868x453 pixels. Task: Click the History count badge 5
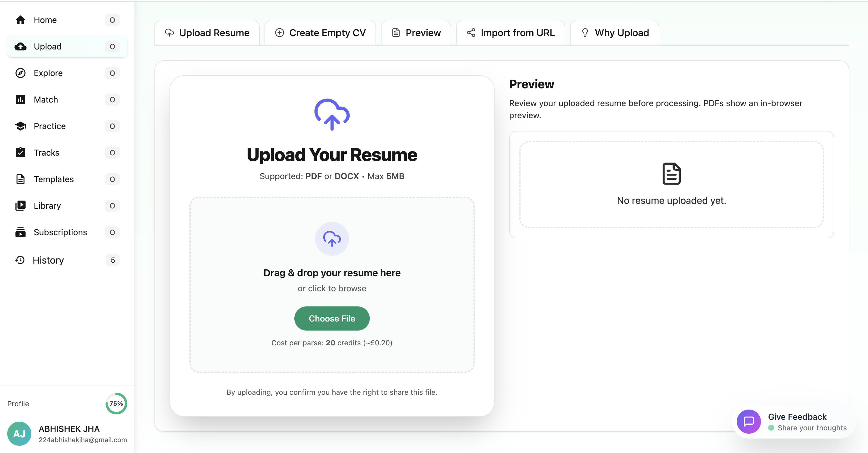[113, 260]
